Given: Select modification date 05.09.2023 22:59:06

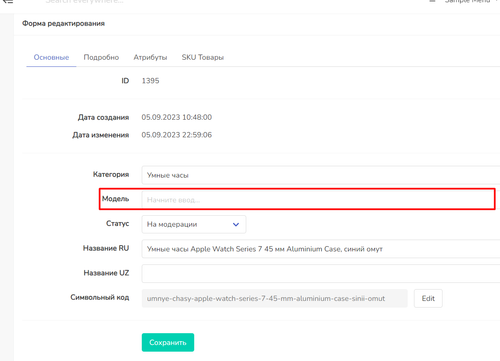Looking at the screenshot, I should pyautogui.click(x=177, y=135).
